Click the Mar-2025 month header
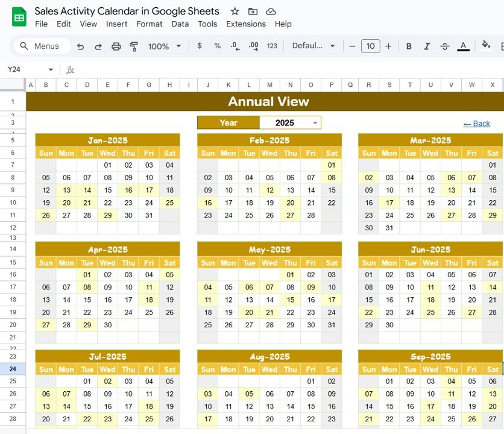The image size is (504, 434). pos(430,140)
